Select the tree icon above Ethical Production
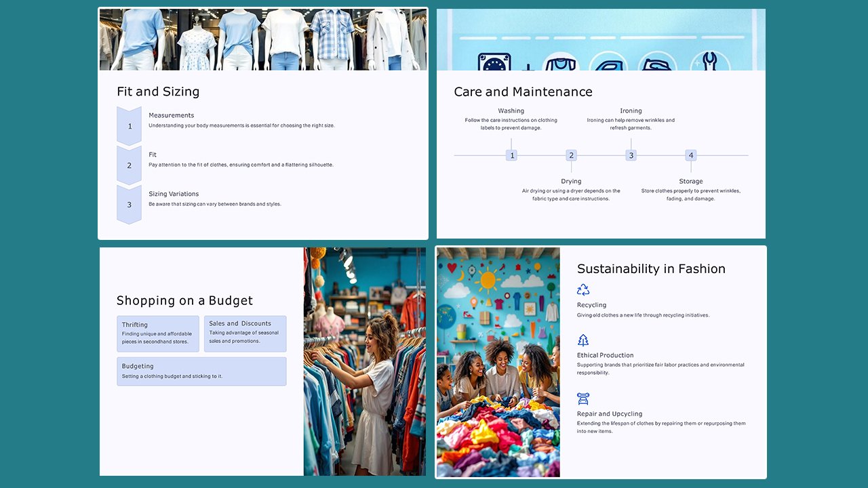 (583, 340)
